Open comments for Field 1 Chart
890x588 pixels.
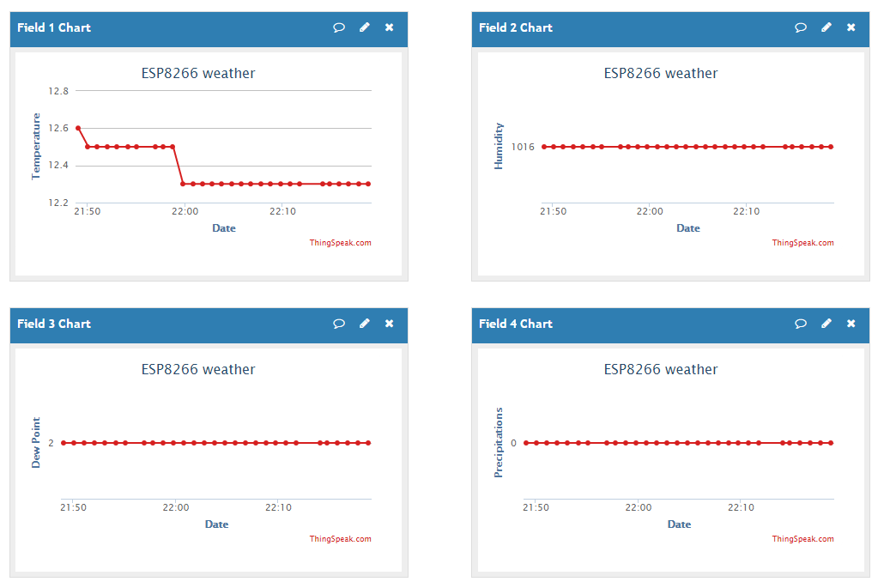tap(339, 27)
